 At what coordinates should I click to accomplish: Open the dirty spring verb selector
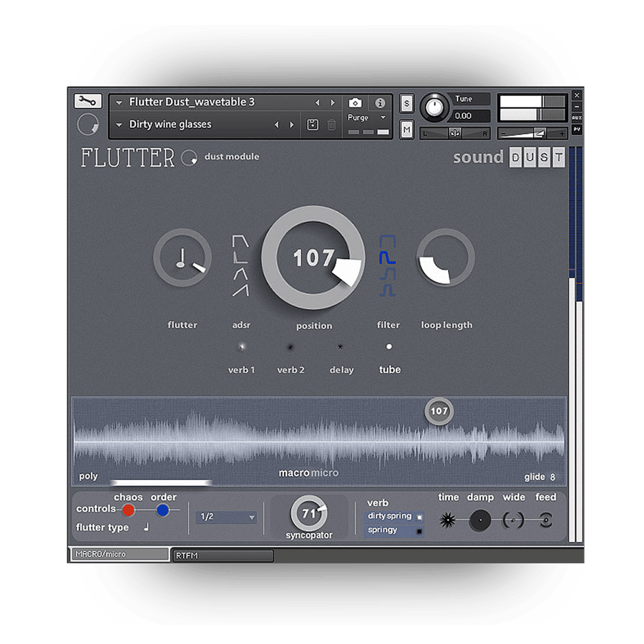(394, 516)
